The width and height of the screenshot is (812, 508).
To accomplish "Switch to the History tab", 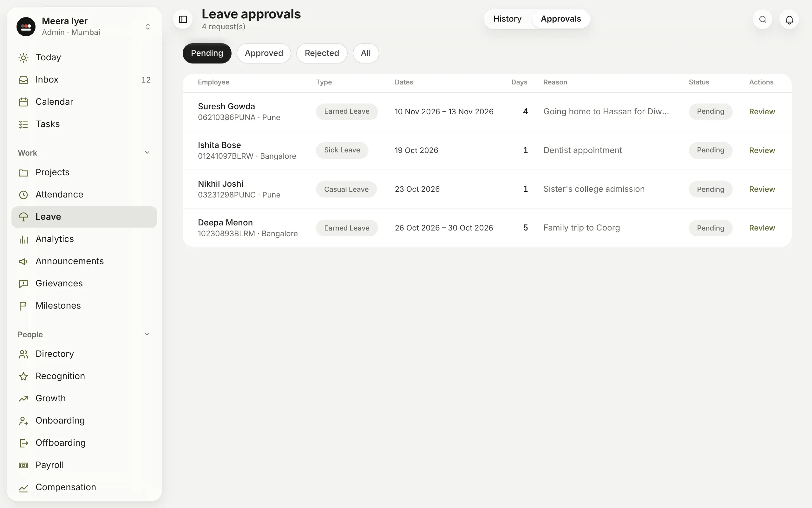I will click(x=507, y=19).
